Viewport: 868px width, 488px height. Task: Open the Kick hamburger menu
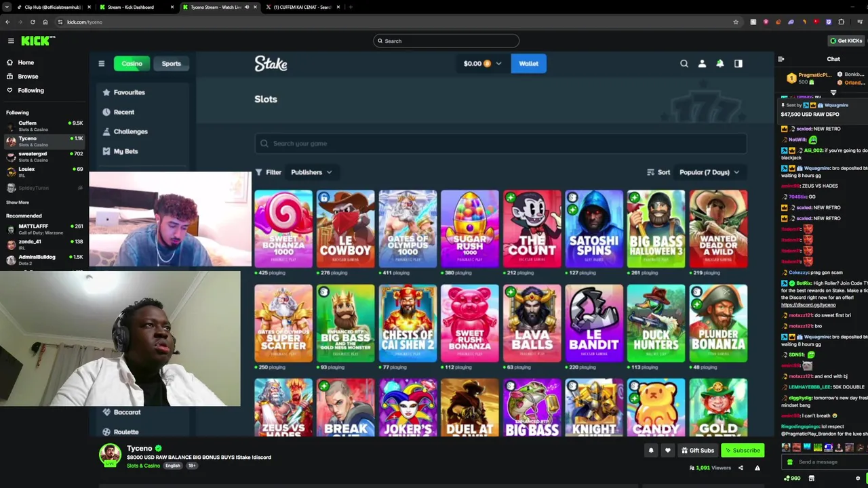(x=11, y=41)
